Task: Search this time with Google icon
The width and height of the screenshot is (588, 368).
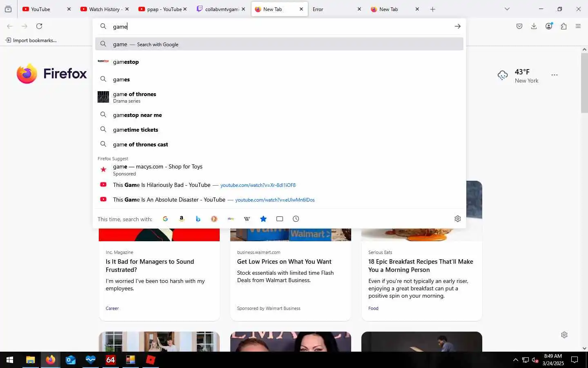Action: click(x=165, y=219)
